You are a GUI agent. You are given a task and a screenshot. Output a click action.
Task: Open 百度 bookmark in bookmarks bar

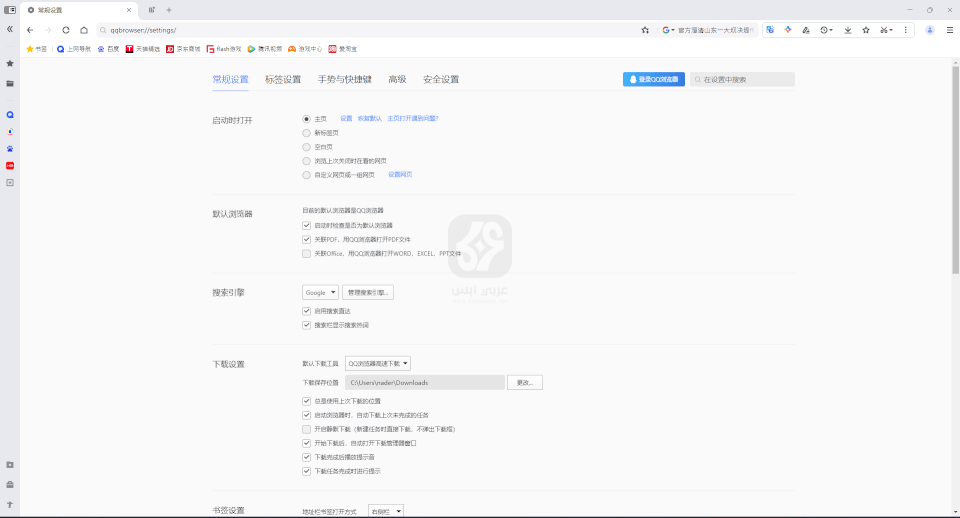(x=108, y=49)
